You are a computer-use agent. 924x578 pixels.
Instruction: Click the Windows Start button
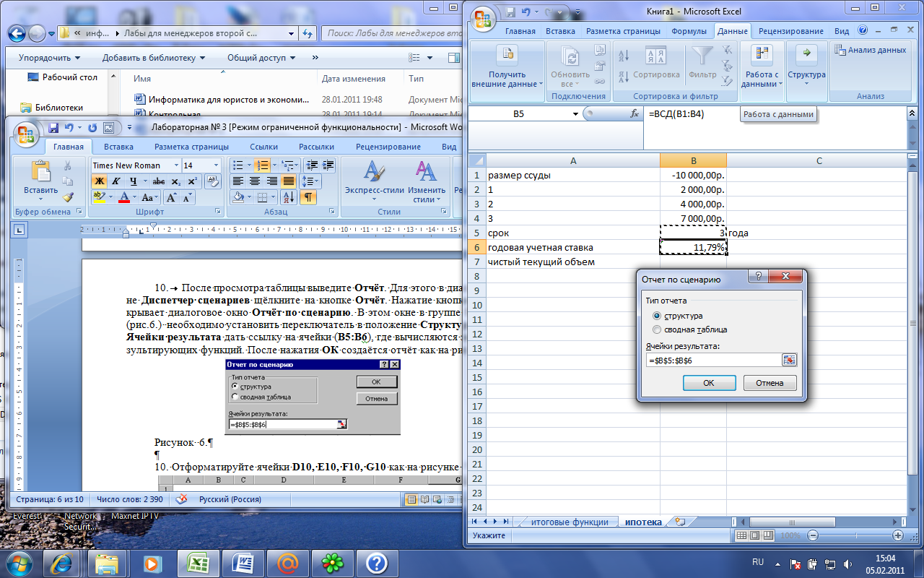[x=17, y=563]
